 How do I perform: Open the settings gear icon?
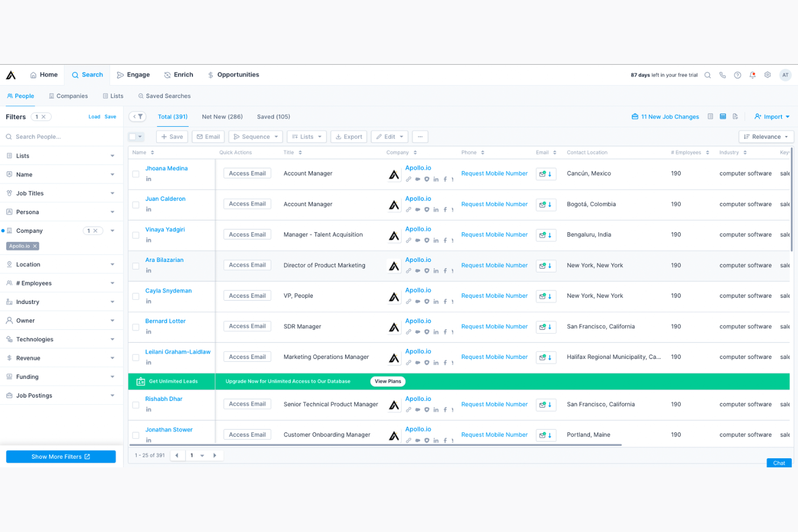[x=768, y=75]
